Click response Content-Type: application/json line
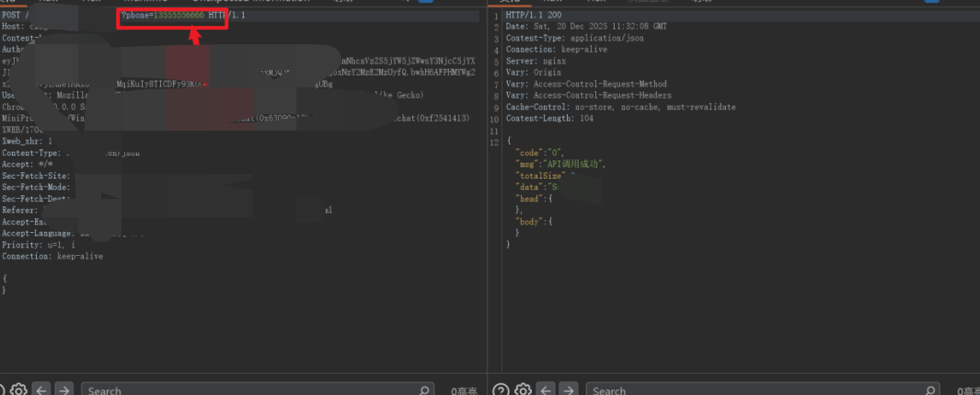This screenshot has width=980, height=395. [x=575, y=38]
